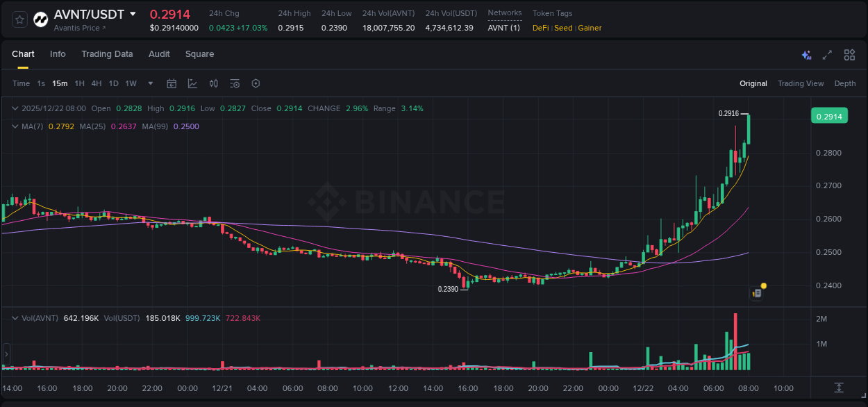Viewport: 868px width, 407px height.
Task: Expand the chart to fullscreen
Action: [827, 54]
